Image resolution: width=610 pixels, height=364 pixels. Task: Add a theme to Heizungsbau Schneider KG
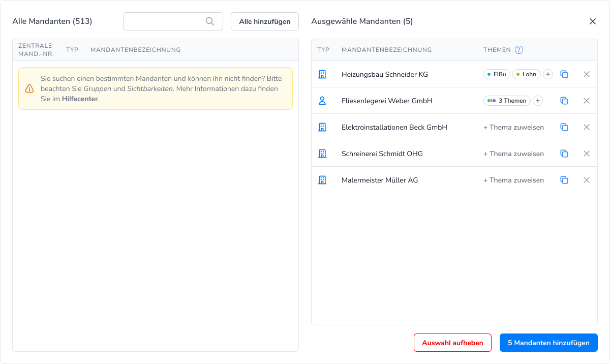point(548,74)
